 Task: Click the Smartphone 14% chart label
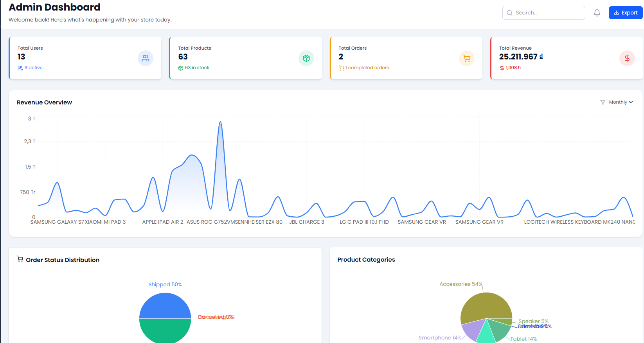coord(440,338)
